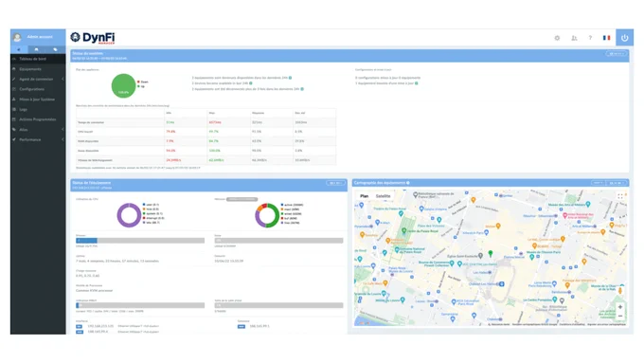644x363 pixels.
Task: Click the Performance rocket icon
Action: 14,139
